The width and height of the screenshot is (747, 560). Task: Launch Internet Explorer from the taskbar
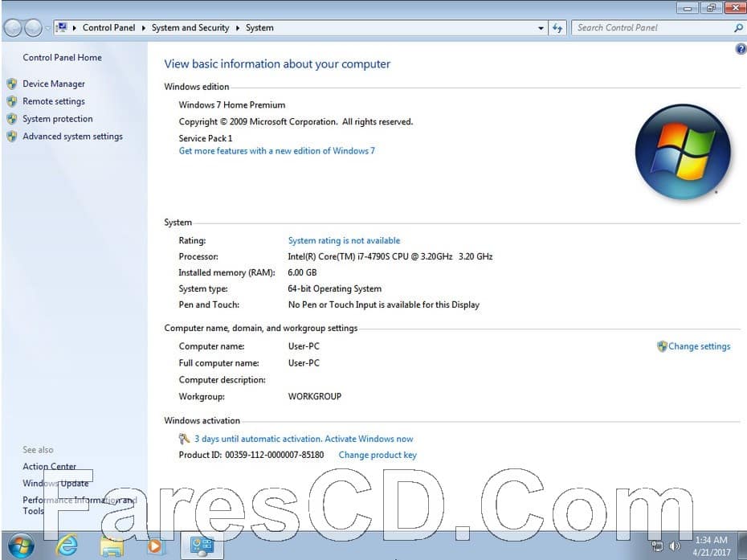point(67,546)
